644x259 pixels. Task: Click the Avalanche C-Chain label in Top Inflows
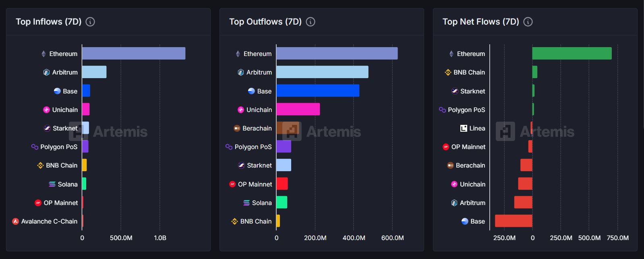coord(49,221)
